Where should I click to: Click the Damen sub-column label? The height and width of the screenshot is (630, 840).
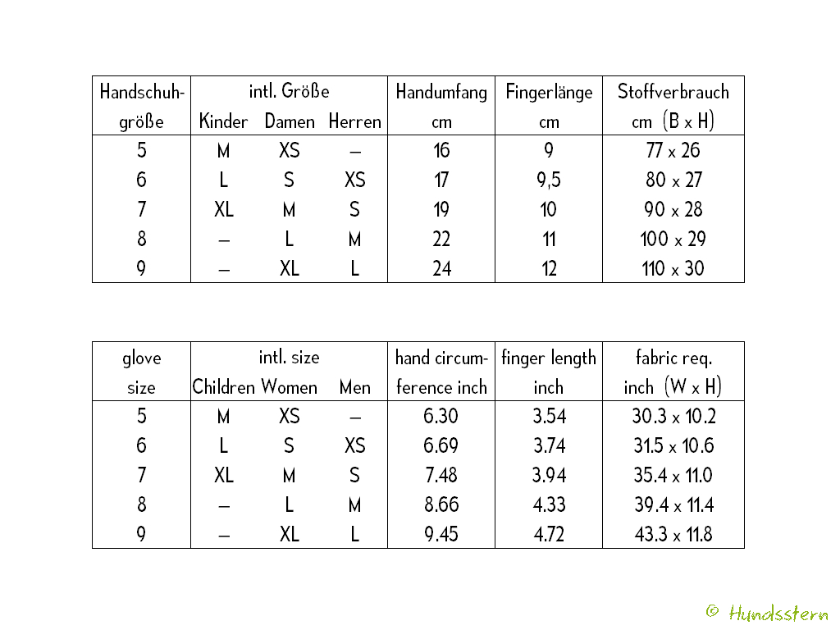tap(289, 121)
